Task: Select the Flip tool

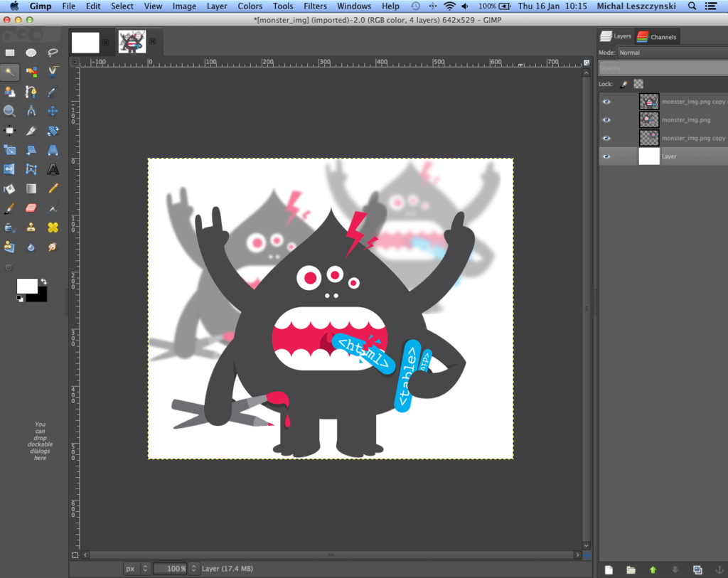Action: (9, 169)
